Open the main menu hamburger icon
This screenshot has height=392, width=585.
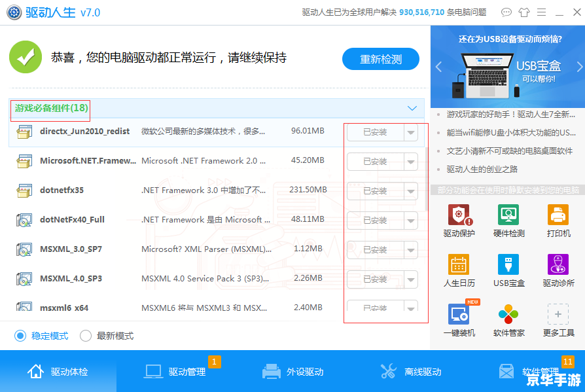[542, 12]
